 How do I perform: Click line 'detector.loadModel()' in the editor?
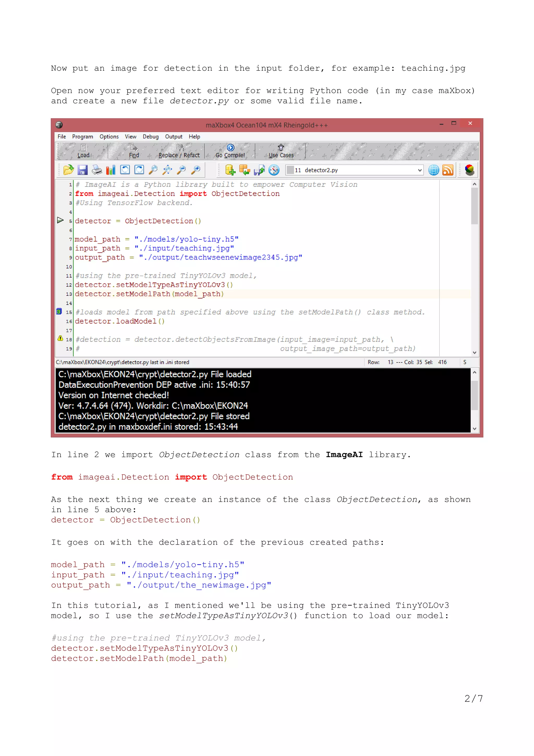point(120,321)
